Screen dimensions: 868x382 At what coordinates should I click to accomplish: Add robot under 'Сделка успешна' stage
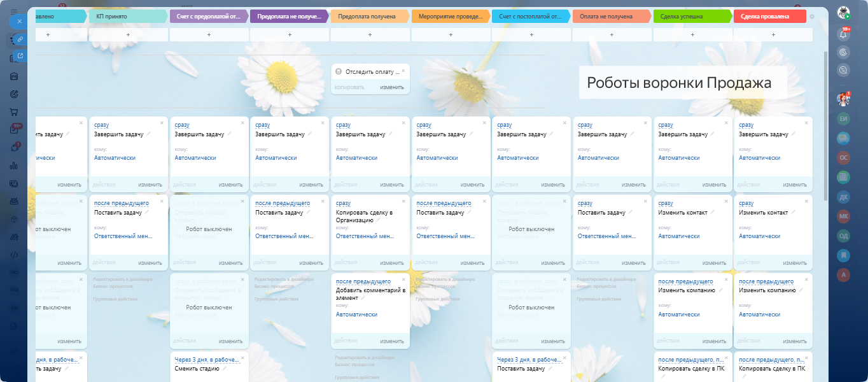coord(692,35)
